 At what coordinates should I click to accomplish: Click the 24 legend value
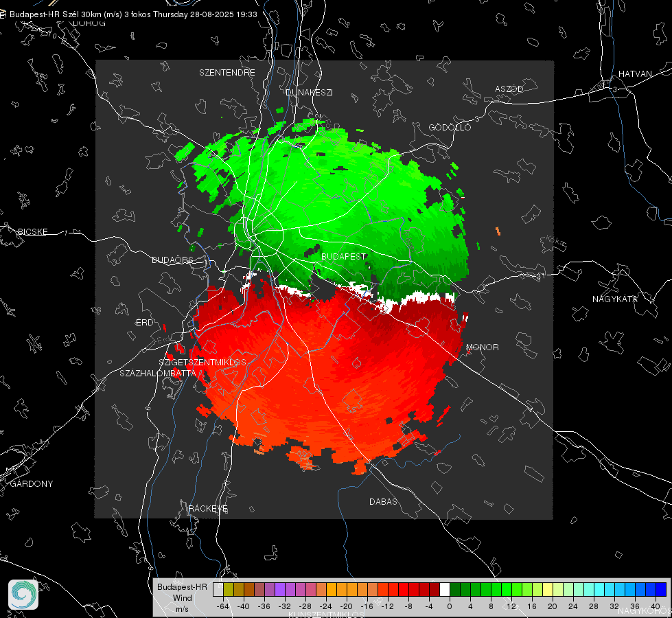pos(573,606)
